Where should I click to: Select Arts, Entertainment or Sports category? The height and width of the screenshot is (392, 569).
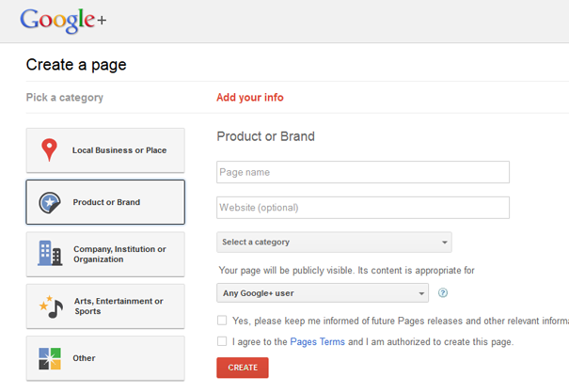click(119, 306)
